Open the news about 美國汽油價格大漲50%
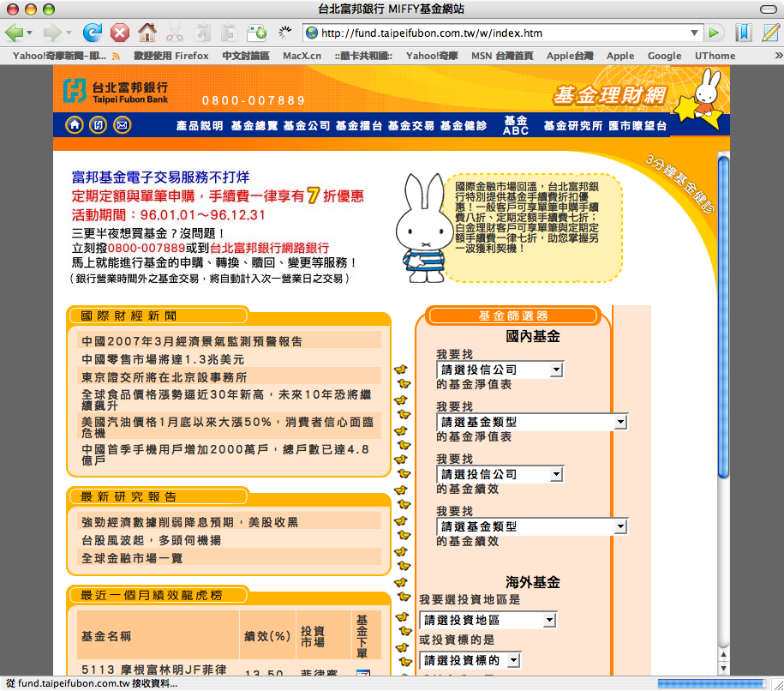The height and width of the screenshot is (691, 784). point(228,427)
